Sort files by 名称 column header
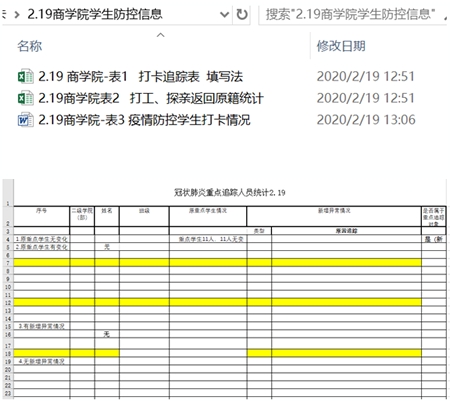 [30, 46]
